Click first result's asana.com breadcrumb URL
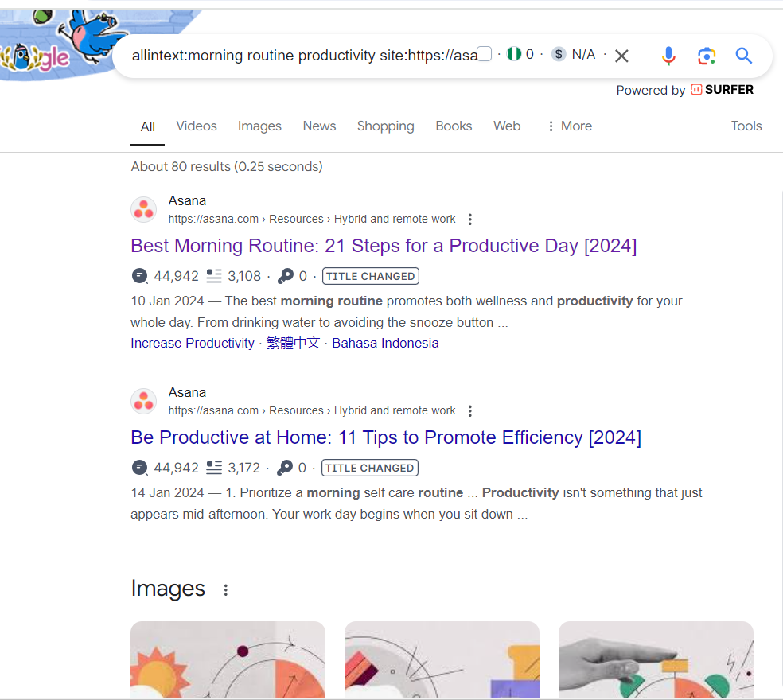The height and width of the screenshot is (700, 783). 312,220
